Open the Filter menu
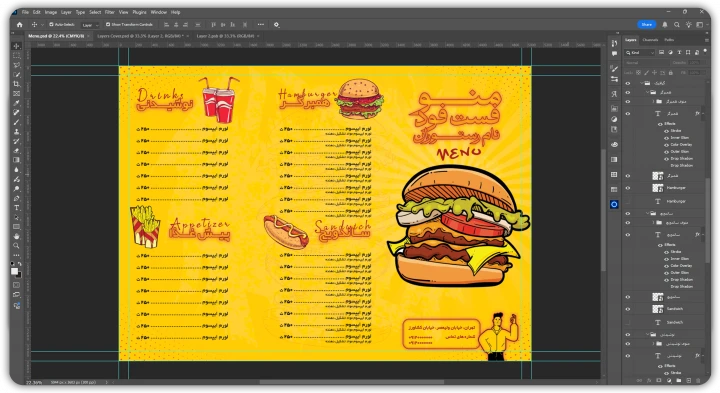This screenshot has width=720, height=393. pos(110,12)
